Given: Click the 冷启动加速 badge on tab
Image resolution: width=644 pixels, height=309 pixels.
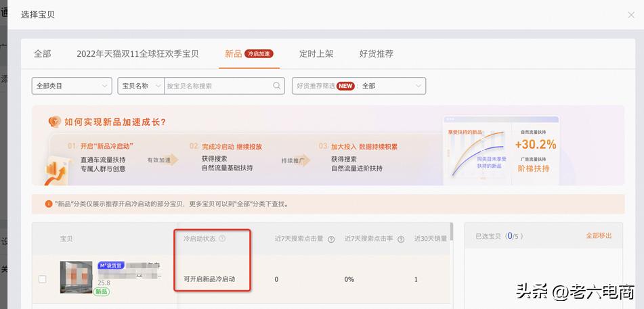Looking at the screenshot, I should tap(259, 54).
